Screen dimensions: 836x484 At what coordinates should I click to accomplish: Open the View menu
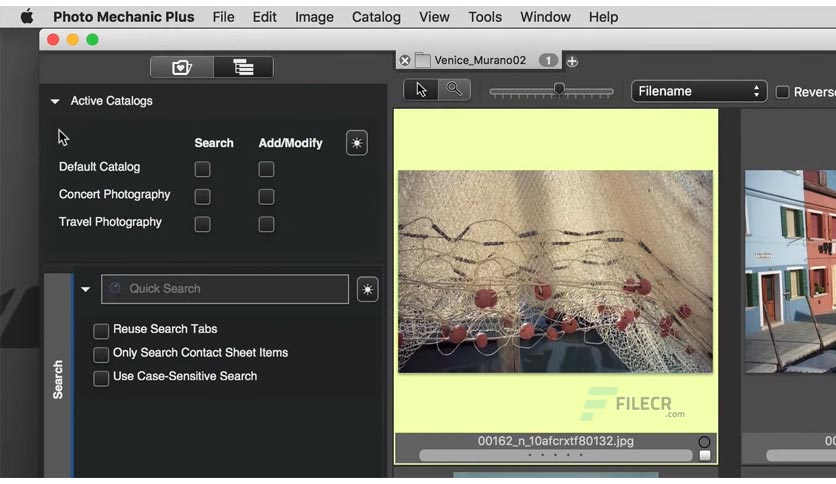pyautogui.click(x=434, y=17)
